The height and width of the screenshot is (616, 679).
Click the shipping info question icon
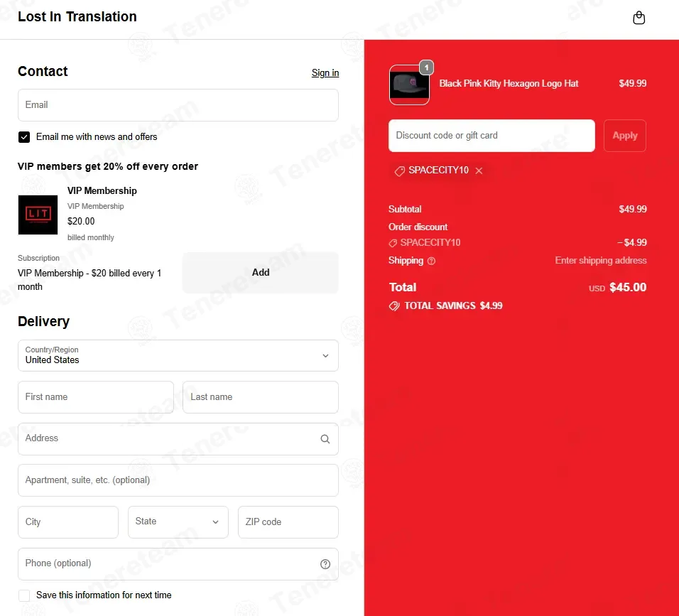pyautogui.click(x=431, y=261)
